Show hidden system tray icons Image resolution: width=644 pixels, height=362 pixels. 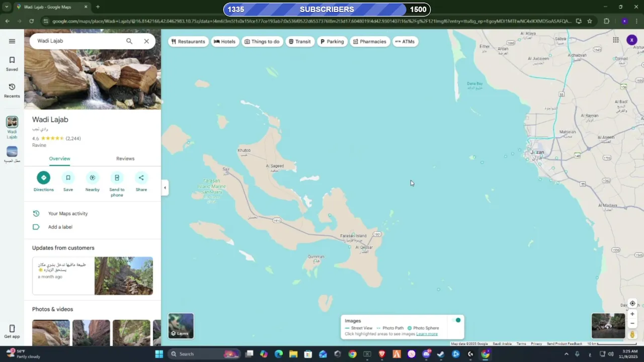pyautogui.click(x=566, y=354)
